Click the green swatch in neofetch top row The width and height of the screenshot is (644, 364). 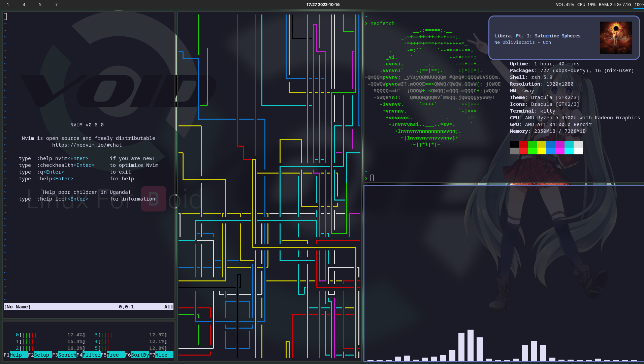pos(533,144)
